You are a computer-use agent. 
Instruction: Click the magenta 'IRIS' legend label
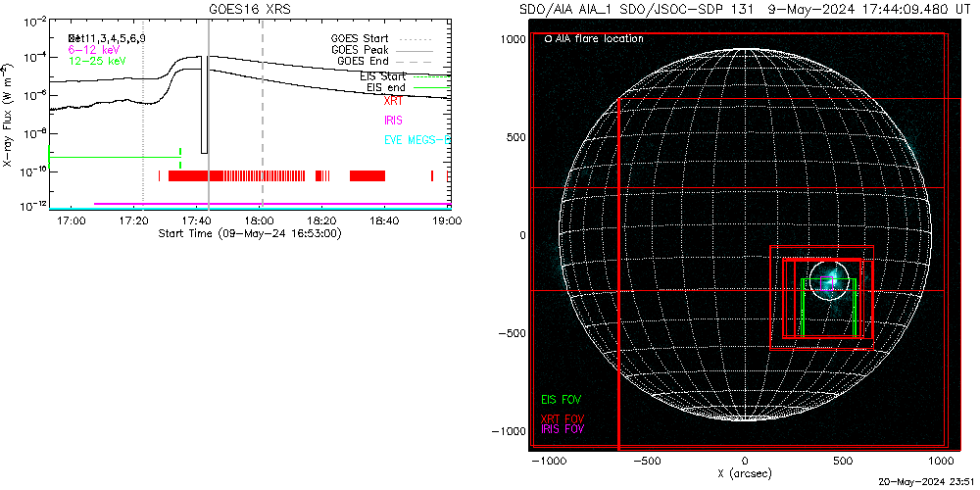click(393, 120)
